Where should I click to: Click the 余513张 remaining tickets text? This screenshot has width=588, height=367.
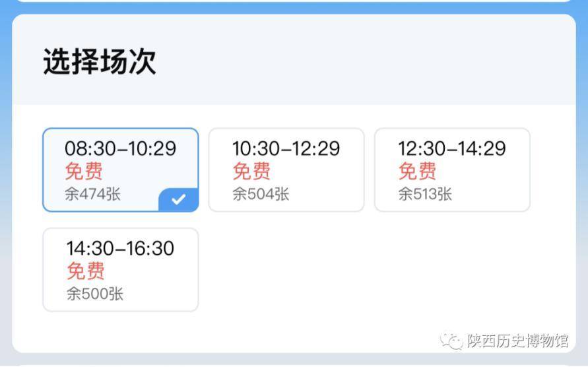(425, 194)
